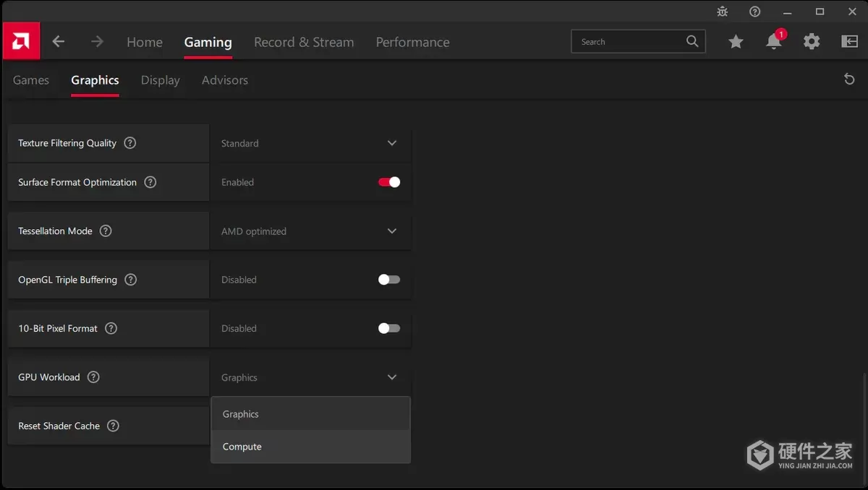
Task: Switch to the Advisors sub-tab
Action: tap(225, 80)
